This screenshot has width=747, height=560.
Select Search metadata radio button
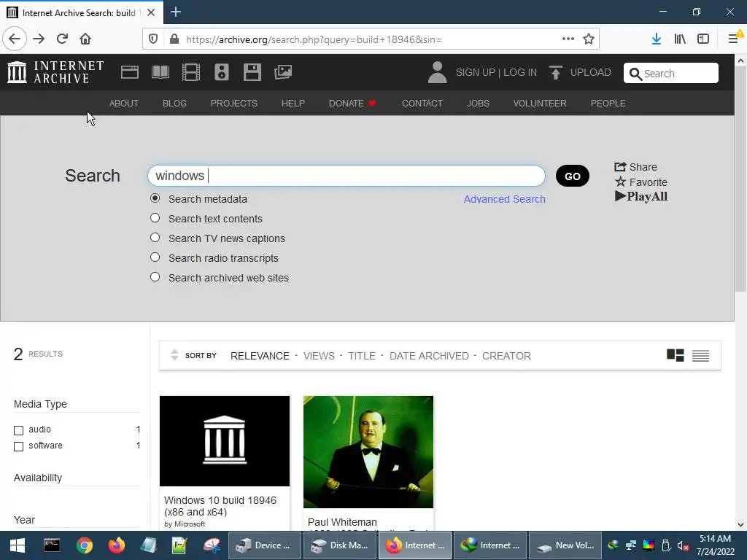(155, 198)
